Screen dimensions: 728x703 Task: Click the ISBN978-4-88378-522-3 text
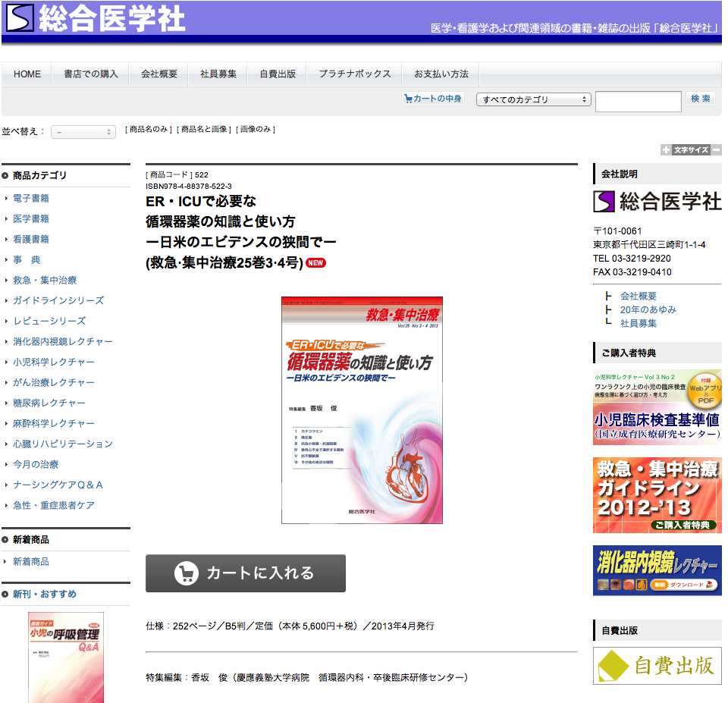coord(189,186)
